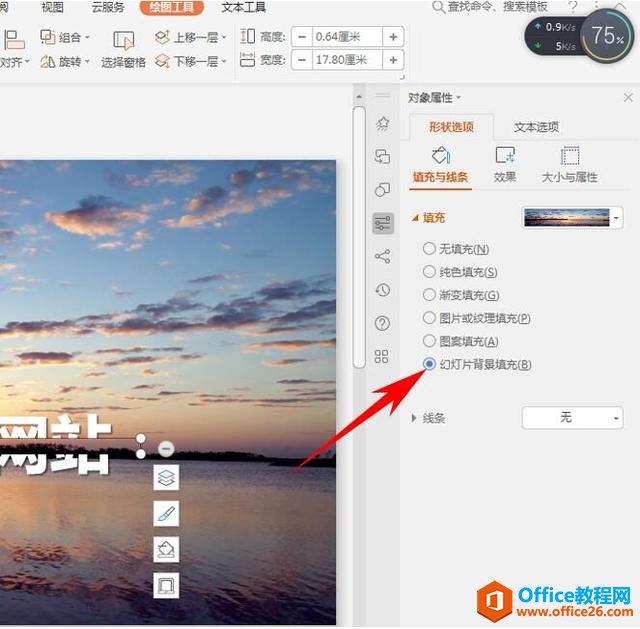Click the floating brush style icon
This screenshot has height=629, width=640.
click(x=166, y=513)
